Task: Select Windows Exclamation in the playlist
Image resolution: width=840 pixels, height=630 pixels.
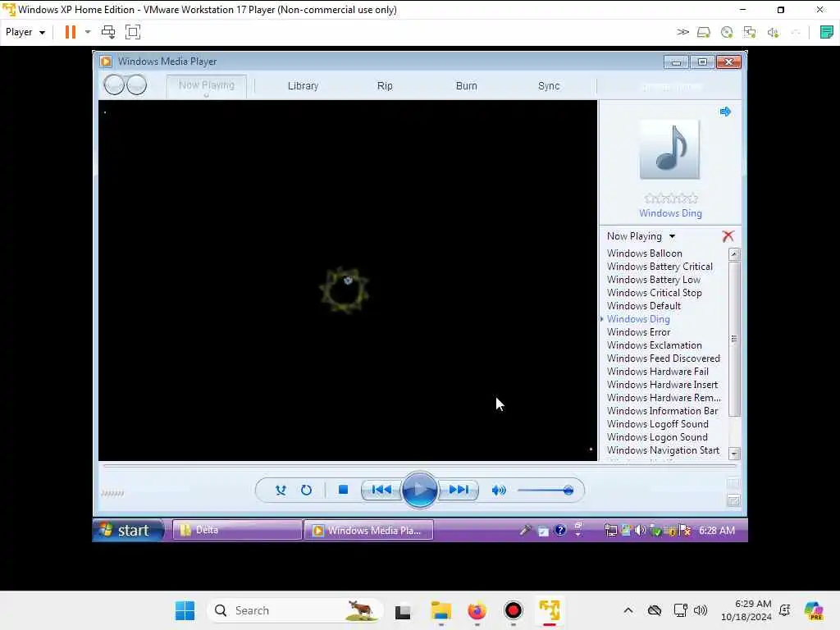Action: (654, 345)
